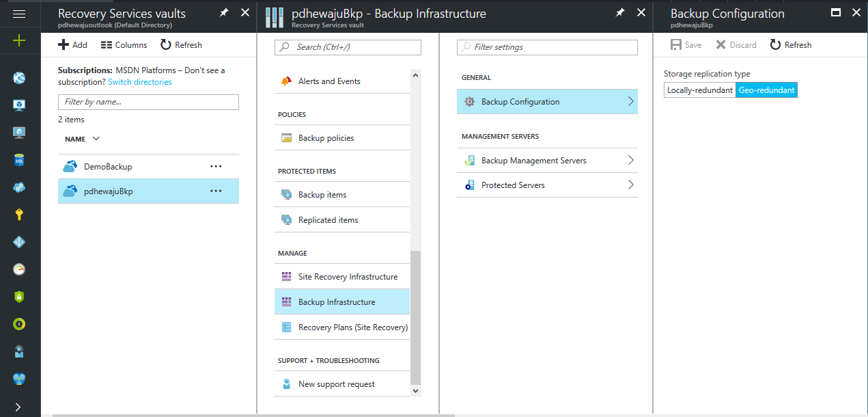Open the blue diamond sidebar icon
Image resolution: width=868 pixels, height=417 pixels.
[x=19, y=242]
